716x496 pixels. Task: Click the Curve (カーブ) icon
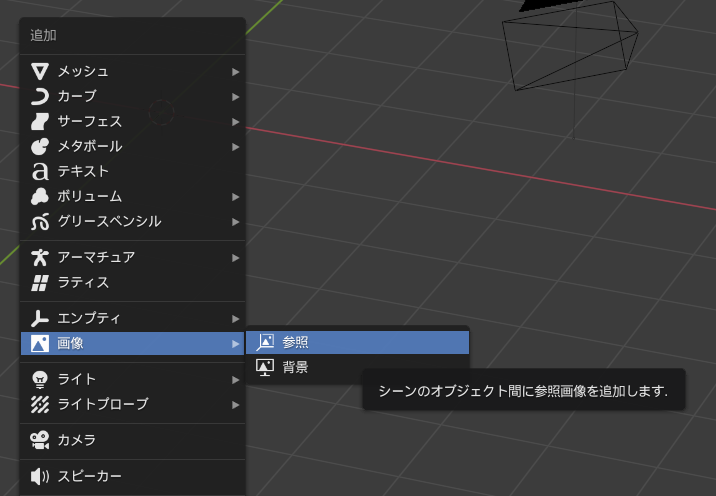click(x=40, y=96)
